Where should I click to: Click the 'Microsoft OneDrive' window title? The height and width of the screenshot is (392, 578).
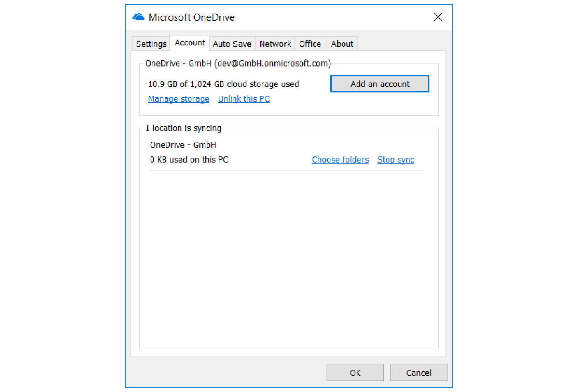pyautogui.click(x=192, y=17)
